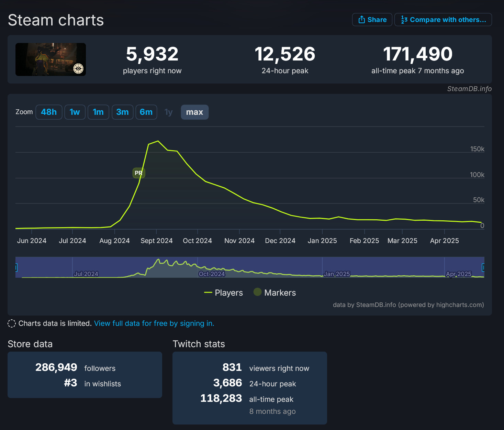Click the disabled 1y zoom option
The image size is (504, 430).
point(168,112)
